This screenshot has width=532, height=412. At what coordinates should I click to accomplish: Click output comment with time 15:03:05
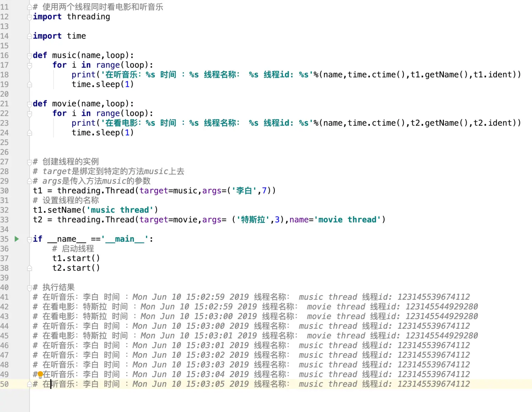[x=251, y=384]
